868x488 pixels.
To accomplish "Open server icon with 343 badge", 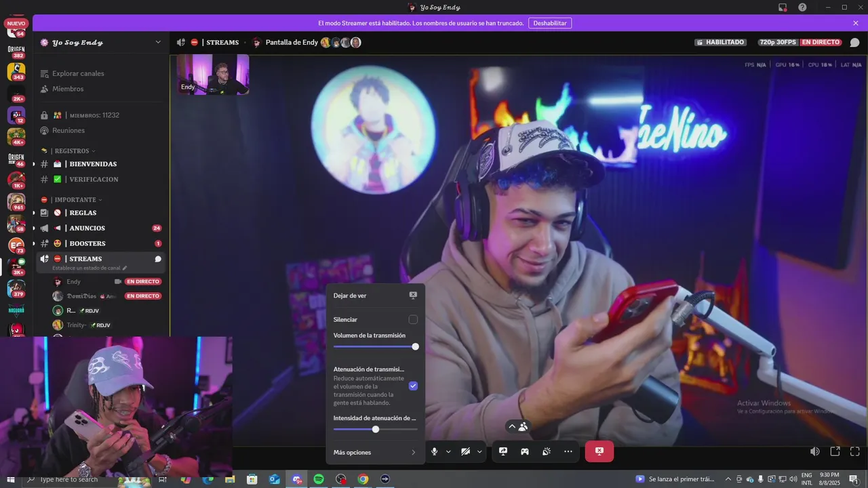I will pos(16,72).
